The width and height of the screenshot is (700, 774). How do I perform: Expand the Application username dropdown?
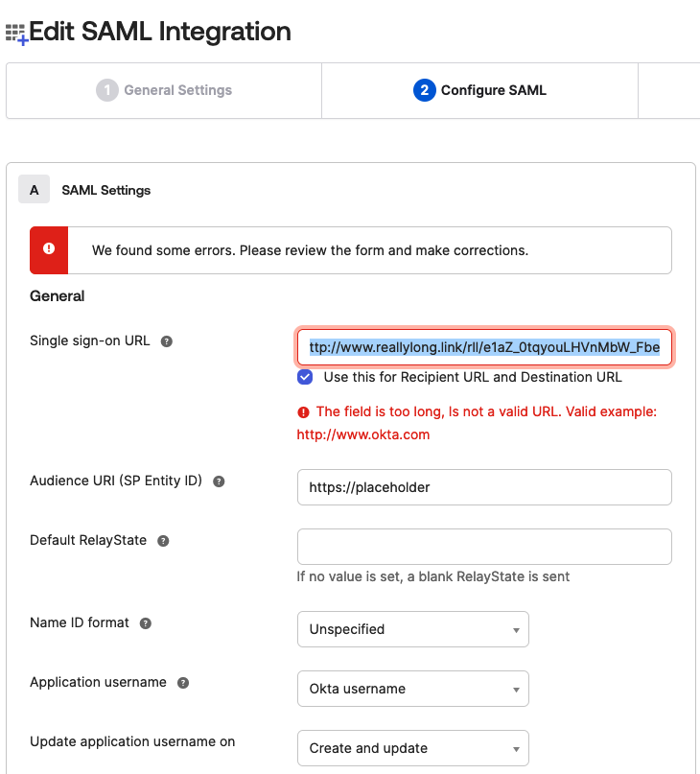412,689
